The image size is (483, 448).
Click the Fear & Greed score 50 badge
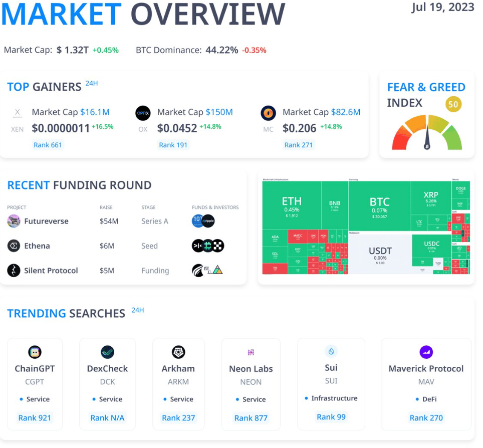[x=453, y=104]
